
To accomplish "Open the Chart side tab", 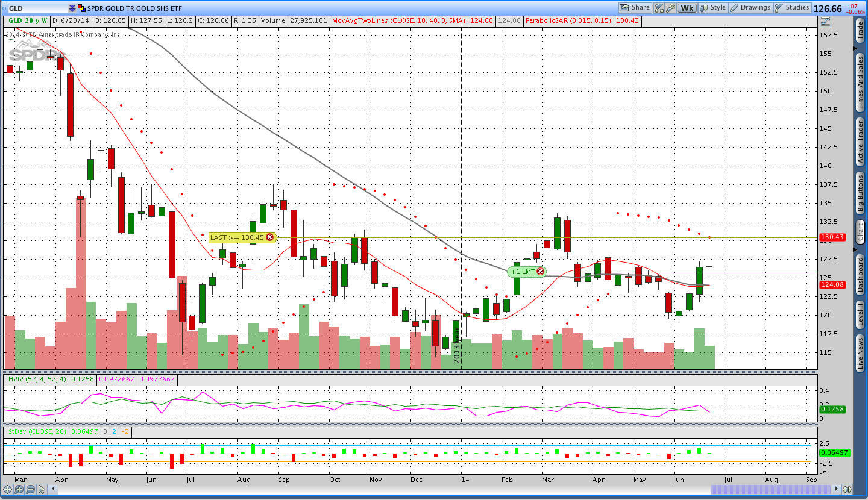I will pos(860,231).
